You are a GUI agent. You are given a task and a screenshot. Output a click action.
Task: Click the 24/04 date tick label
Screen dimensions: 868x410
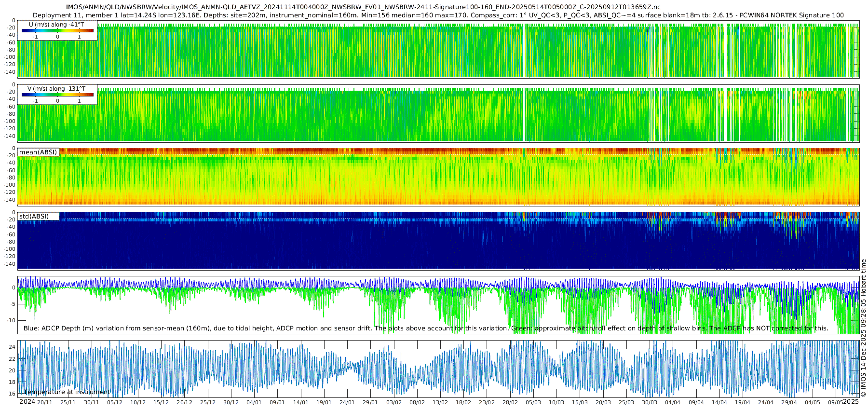(x=766, y=402)
